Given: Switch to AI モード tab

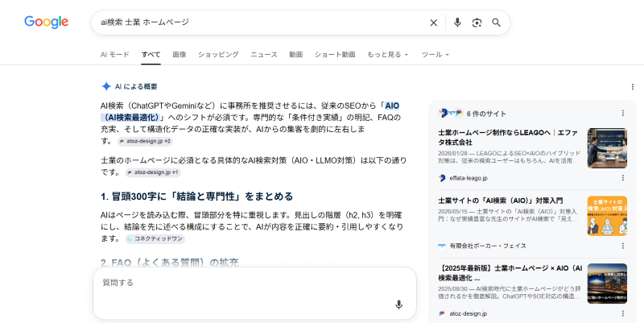Looking at the screenshot, I should 115,55.
